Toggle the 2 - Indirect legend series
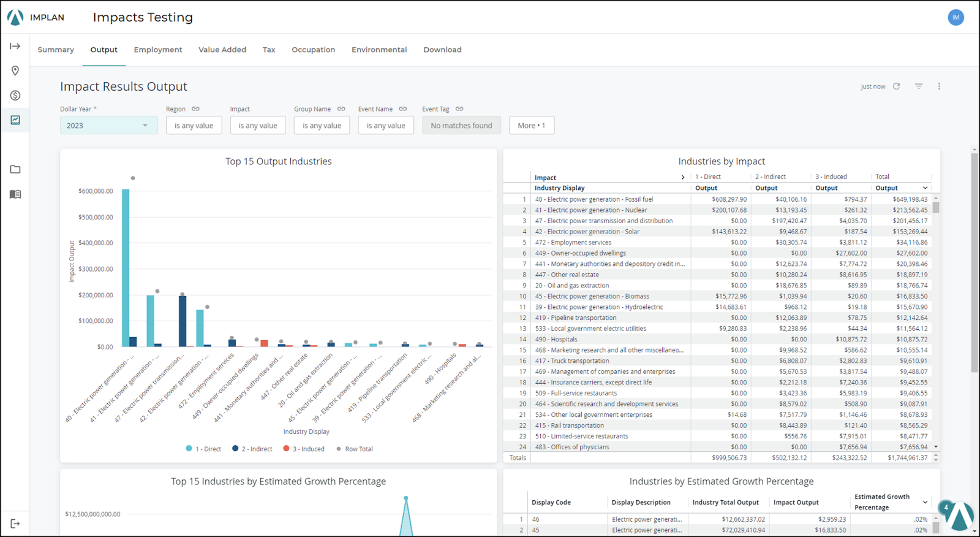This screenshot has height=537, width=980. (252, 449)
